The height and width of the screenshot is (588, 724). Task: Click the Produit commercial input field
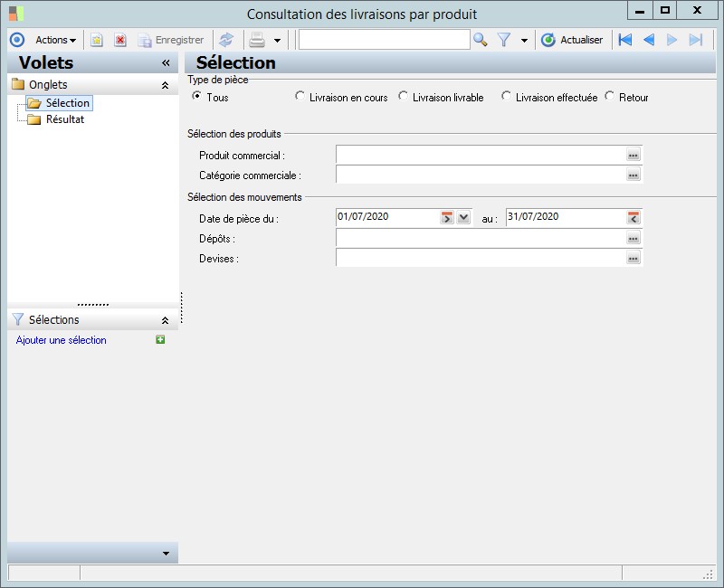tap(481, 155)
